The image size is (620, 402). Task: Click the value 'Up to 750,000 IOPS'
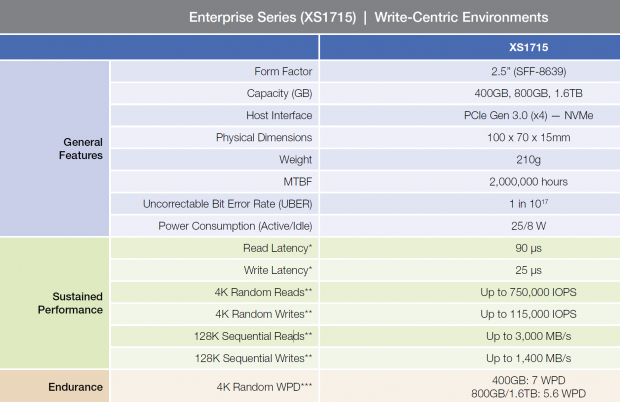point(528,293)
